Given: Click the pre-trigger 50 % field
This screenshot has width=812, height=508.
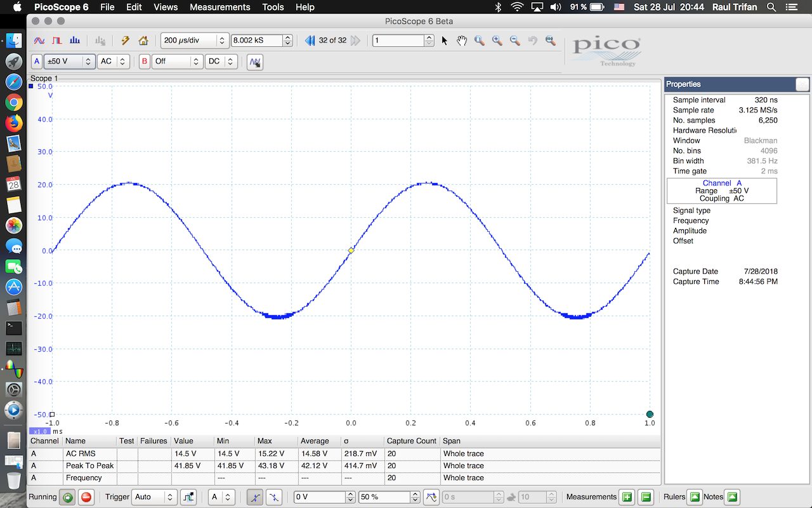Looking at the screenshot, I should click(x=384, y=497).
